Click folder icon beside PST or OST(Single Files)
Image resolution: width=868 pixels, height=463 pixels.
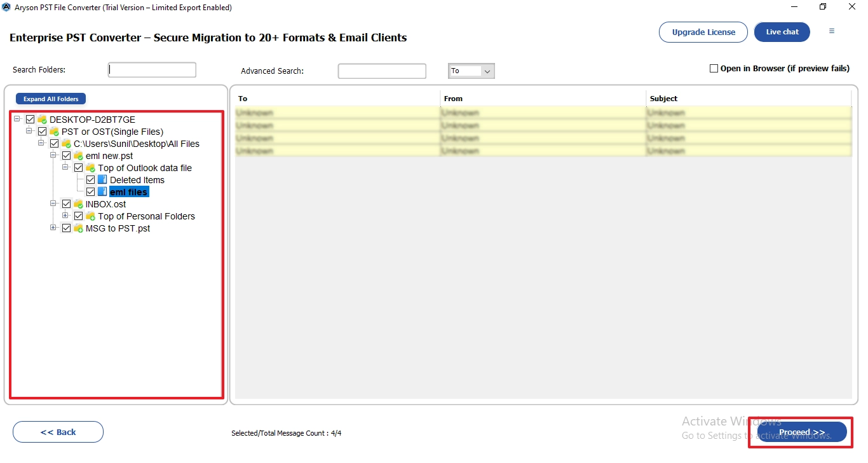tap(55, 132)
